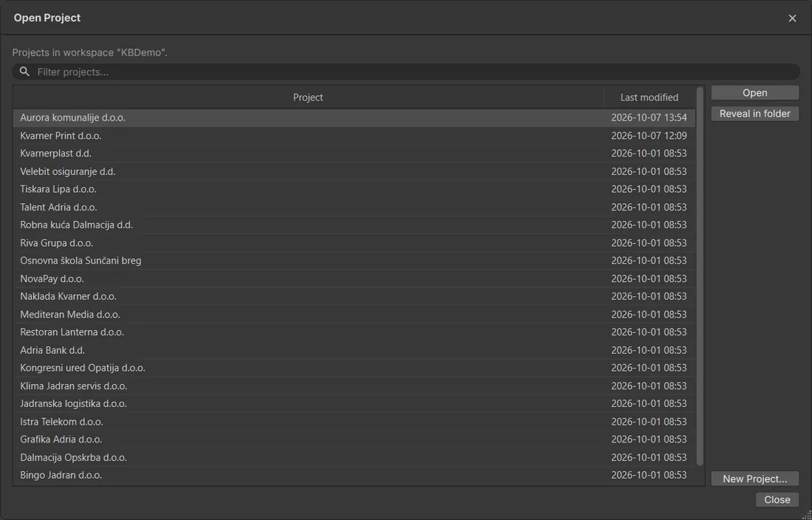Sort by the Project column header

[x=308, y=97]
